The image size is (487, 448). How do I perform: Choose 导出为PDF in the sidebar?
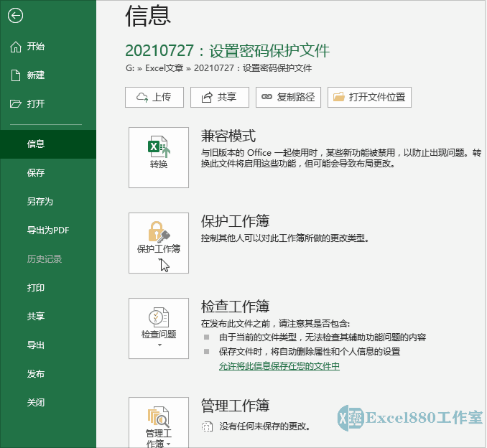click(48, 230)
